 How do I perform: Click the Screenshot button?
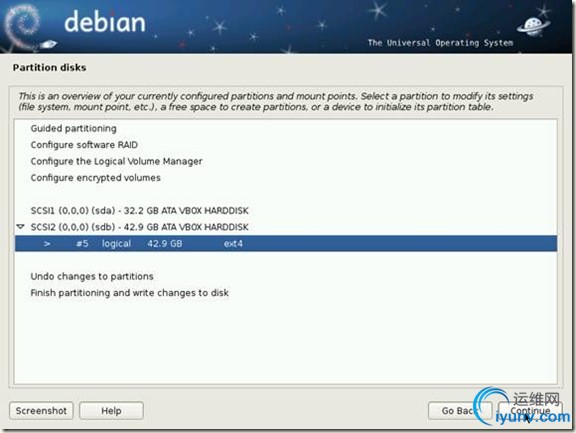[x=41, y=411]
